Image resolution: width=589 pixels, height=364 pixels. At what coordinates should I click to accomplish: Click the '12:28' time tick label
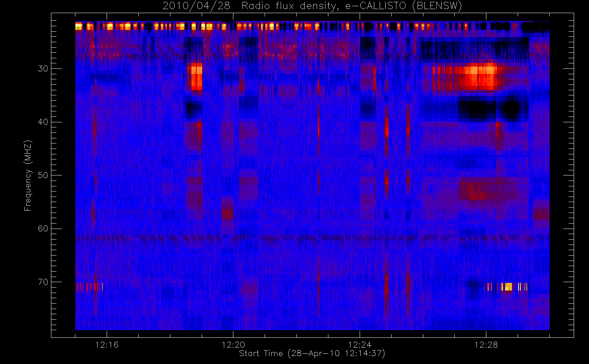(486, 345)
